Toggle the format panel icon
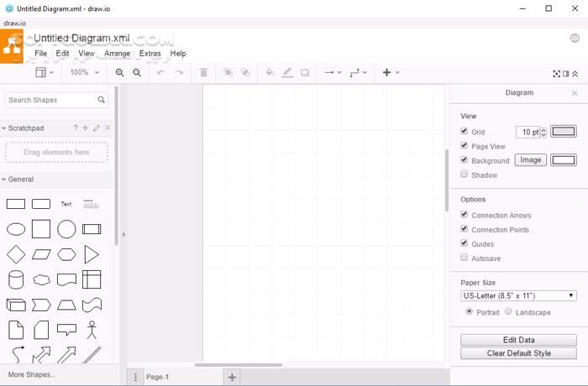Viewport: 588px width, 386px height. click(x=566, y=74)
